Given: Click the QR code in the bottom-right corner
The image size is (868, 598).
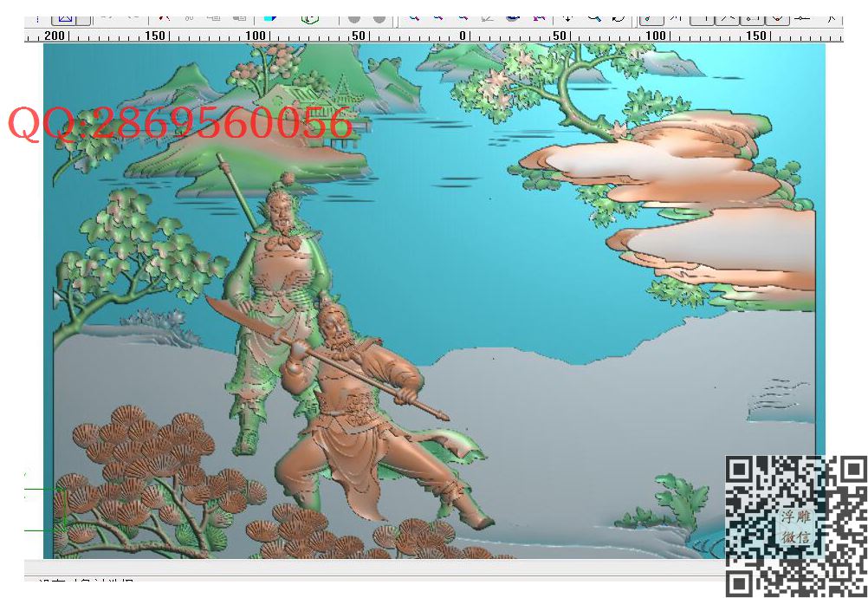Looking at the screenshot, I should coord(795,525).
